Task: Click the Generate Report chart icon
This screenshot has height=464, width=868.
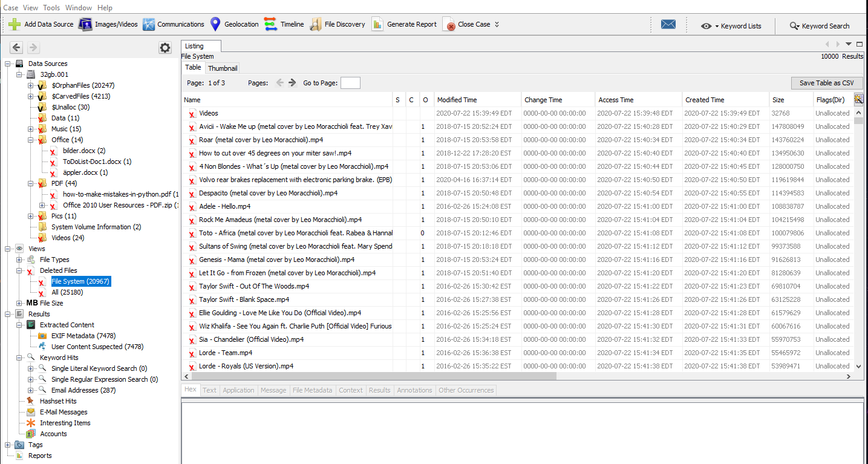Action: [x=378, y=24]
